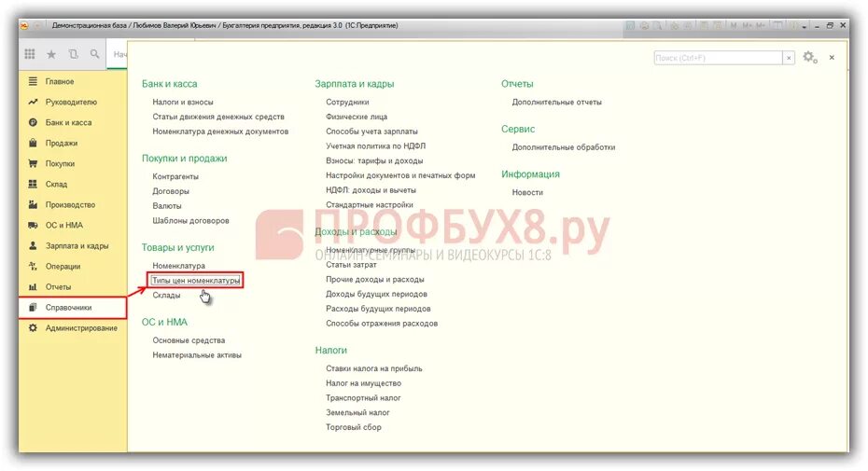Open the Главное section
Screen dimensions: 868x471
click(73, 81)
